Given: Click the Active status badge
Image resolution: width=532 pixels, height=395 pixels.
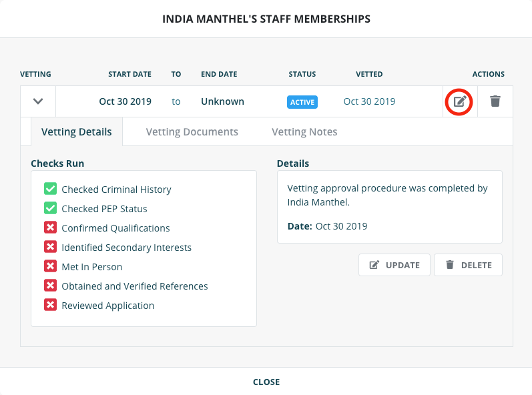Looking at the screenshot, I should [302, 102].
